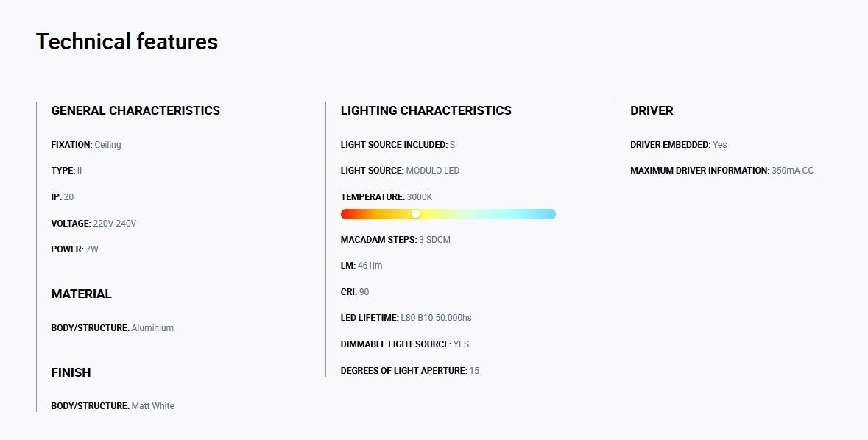Select the Lighting Characteristics heading
This screenshot has width=868, height=440.
click(x=426, y=110)
